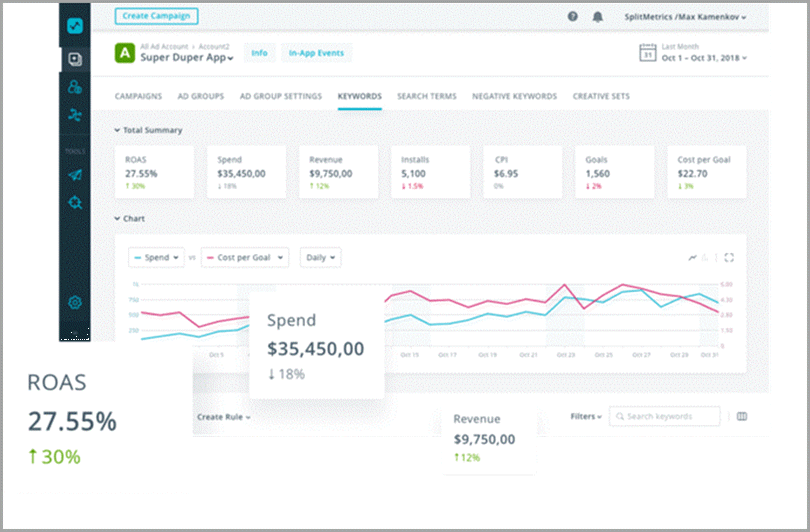Click the In-App Events button

[316, 53]
